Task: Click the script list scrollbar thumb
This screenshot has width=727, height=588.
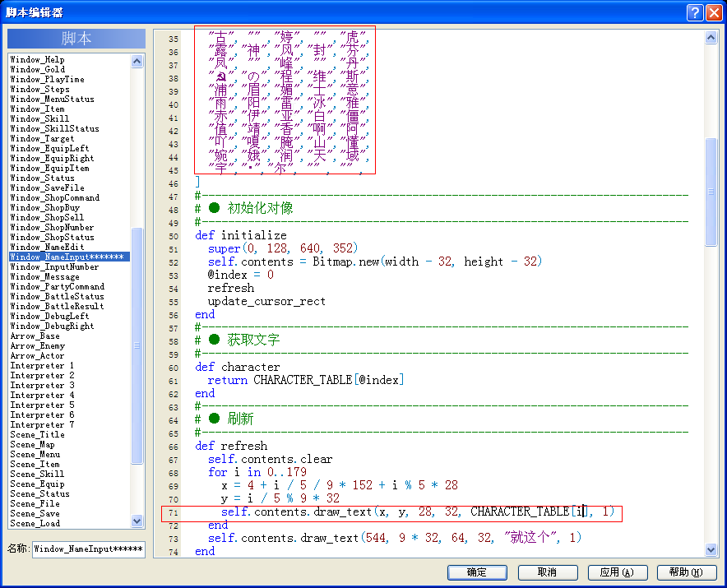Action: coord(137,345)
